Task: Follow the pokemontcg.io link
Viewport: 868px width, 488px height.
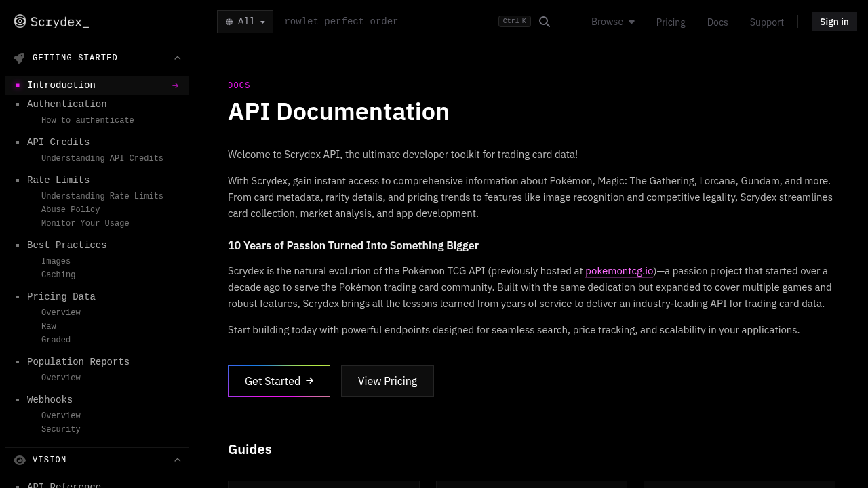Action: [x=619, y=271]
